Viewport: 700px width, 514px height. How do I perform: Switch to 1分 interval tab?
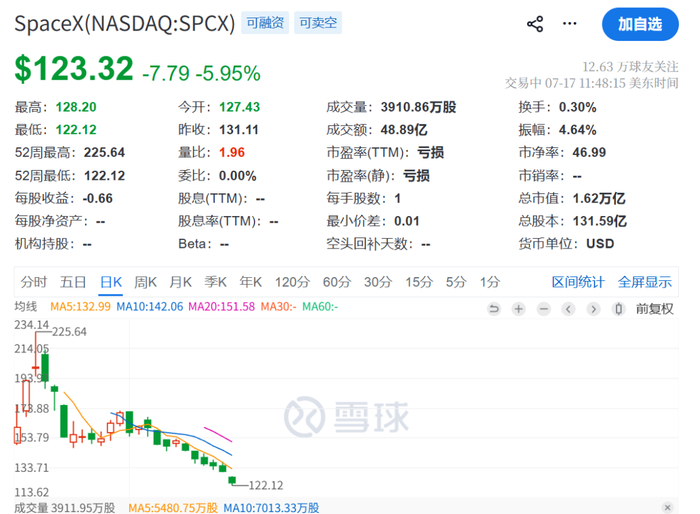(490, 282)
